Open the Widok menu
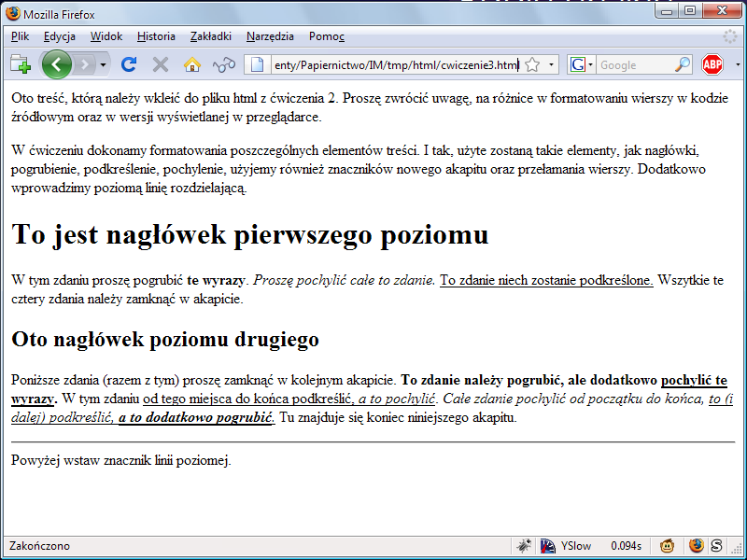The height and width of the screenshot is (560, 747). click(106, 36)
